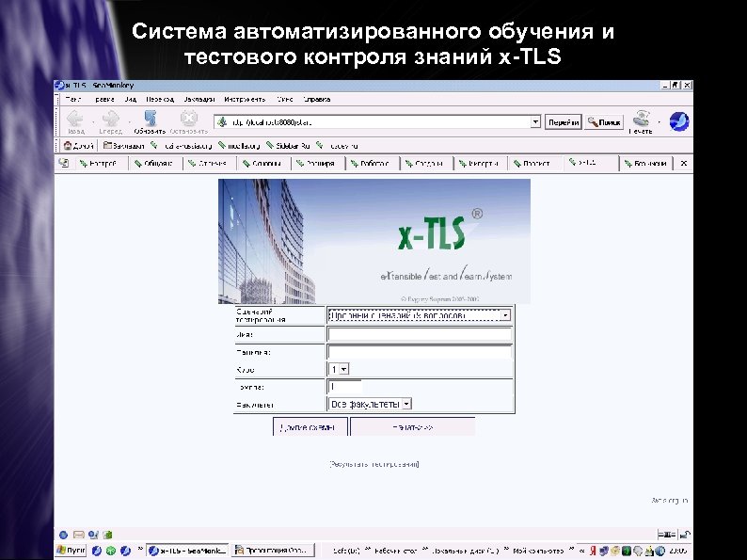Image resolution: width=747 pixels, height=560 pixels.
Task: Open the Файл menu
Action: (73, 99)
